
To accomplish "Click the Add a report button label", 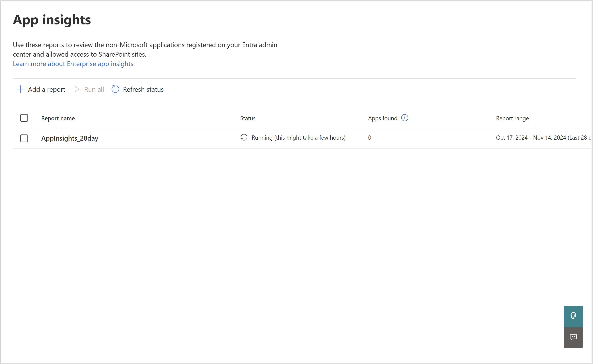I will (47, 90).
